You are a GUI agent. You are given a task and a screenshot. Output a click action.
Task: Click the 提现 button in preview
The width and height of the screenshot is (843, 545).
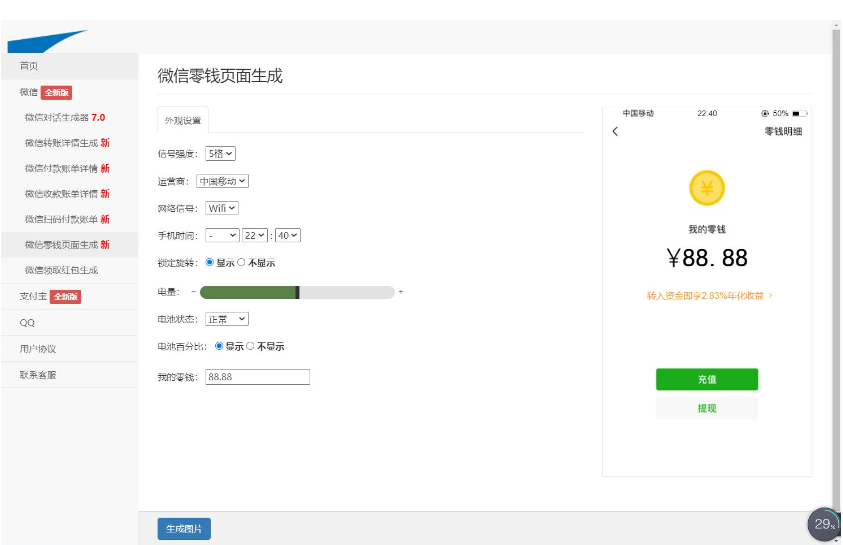click(x=707, y=408)
